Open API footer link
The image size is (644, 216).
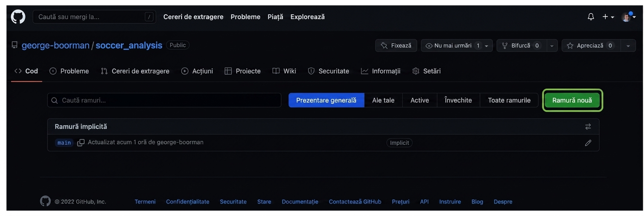pyautogui.click(x=424, y=202)
